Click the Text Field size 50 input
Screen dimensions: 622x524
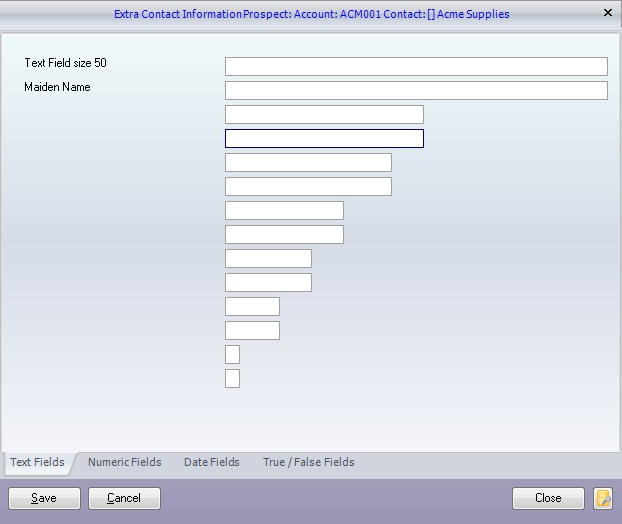(416, 67)
